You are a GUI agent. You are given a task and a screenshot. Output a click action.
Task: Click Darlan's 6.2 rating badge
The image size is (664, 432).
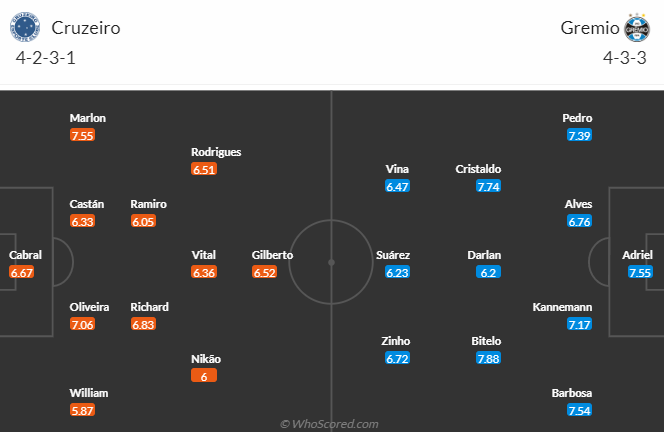coord(488,272)
